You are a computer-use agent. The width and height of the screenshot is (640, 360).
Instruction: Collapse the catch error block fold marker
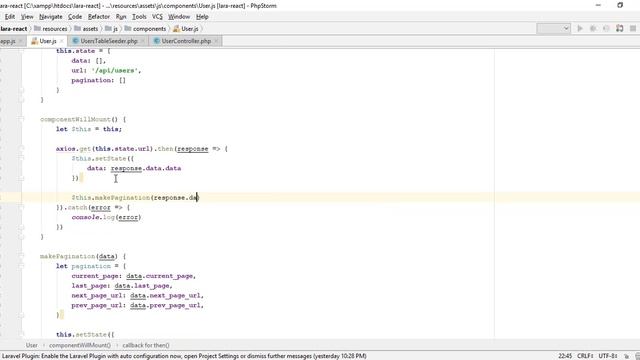tap(21, 207)
